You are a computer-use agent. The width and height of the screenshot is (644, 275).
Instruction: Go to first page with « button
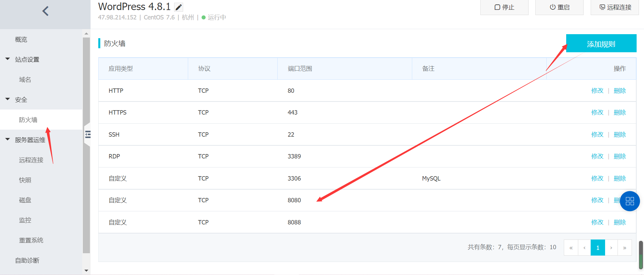point(571,248)
